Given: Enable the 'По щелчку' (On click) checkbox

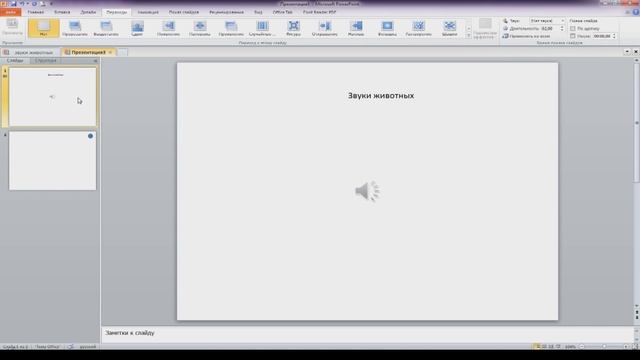Looking at the screenshot, I should pyautogui.click(x=573, y=29).
